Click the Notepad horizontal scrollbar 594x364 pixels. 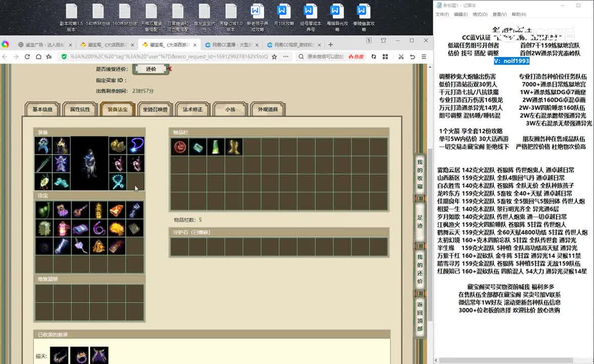505,360
